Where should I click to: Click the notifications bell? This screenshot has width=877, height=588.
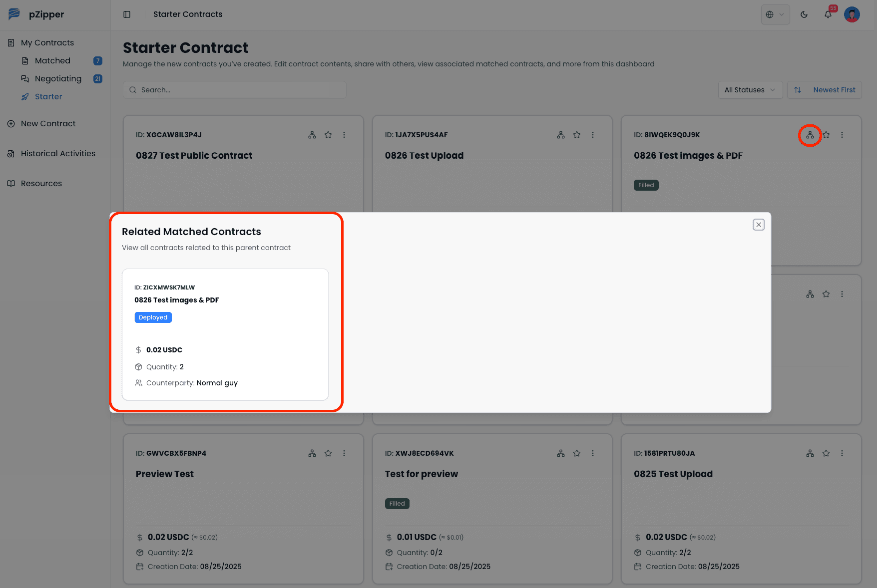(828, 14)
